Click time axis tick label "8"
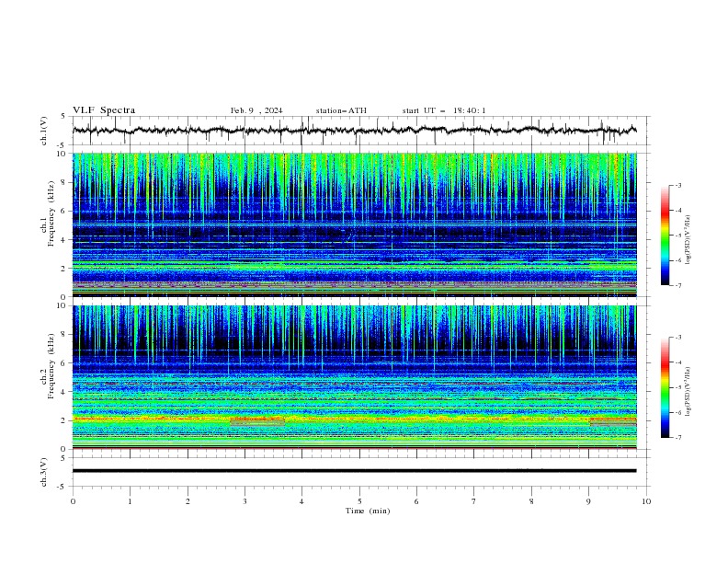The image size is (728, 563). pyautogui.click(x=531, y=501)
